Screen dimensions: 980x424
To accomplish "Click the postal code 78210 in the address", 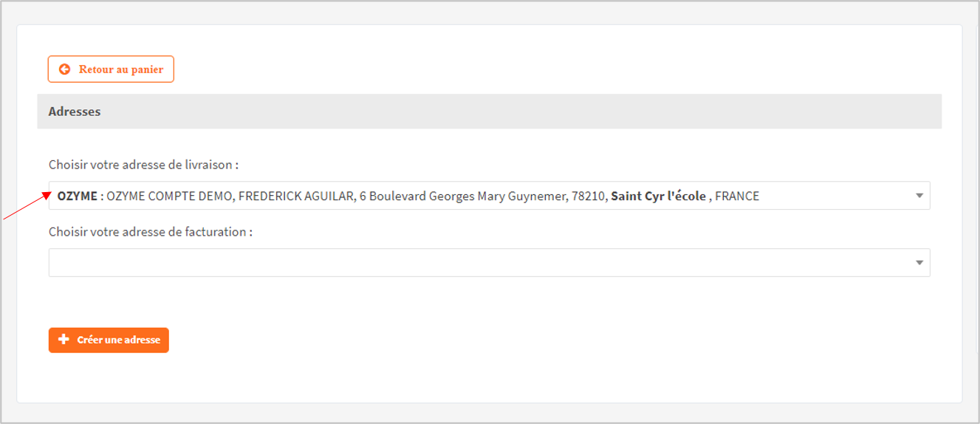I will coord(589,196).
